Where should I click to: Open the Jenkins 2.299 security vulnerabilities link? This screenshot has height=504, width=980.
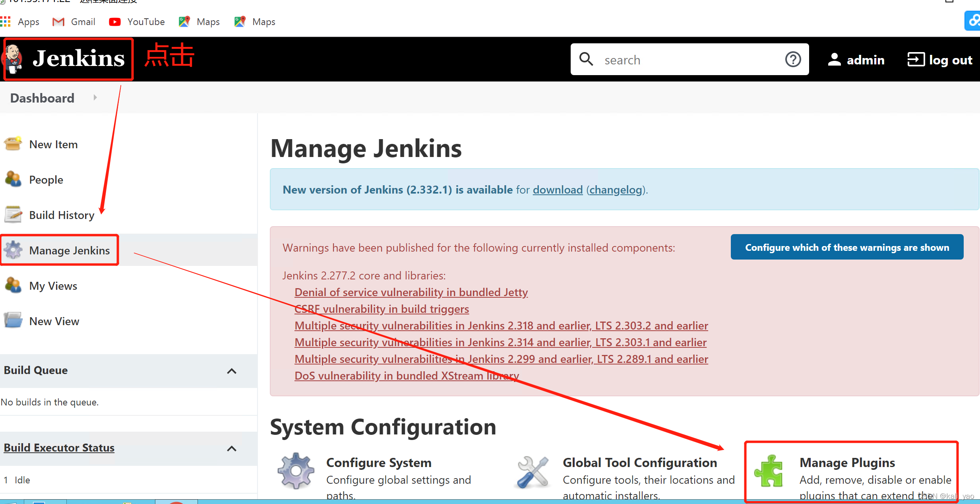[x=501, y=359]
